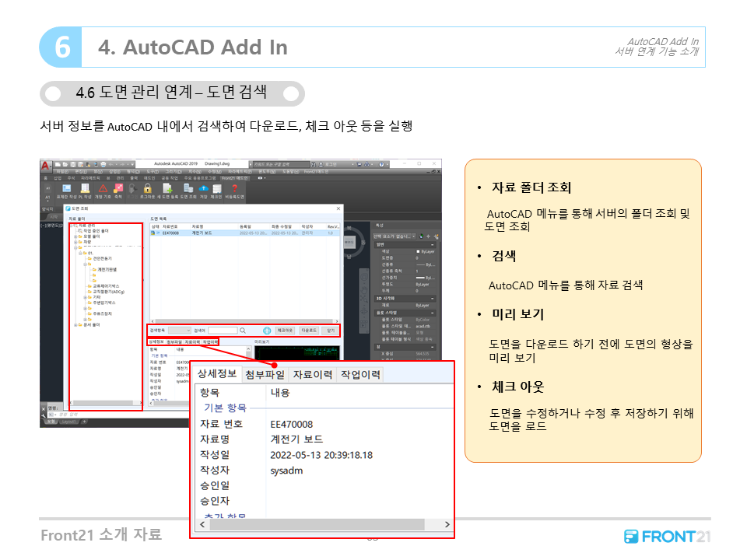Image resolution: width=747 pixels, height=560 pixels.
Task: Click the 체크인 ribbon icon
Action: pyautogui.click(x=217, y=189)
